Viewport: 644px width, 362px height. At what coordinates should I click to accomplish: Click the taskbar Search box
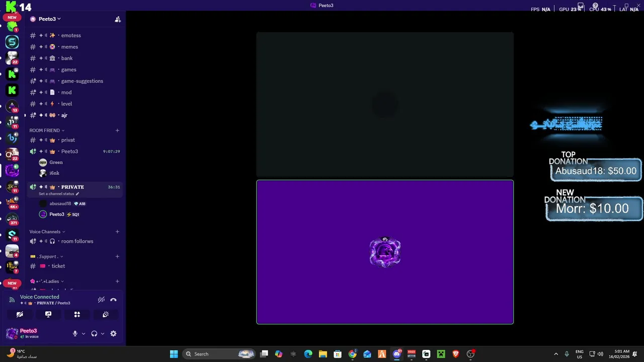tap(219, 354)
